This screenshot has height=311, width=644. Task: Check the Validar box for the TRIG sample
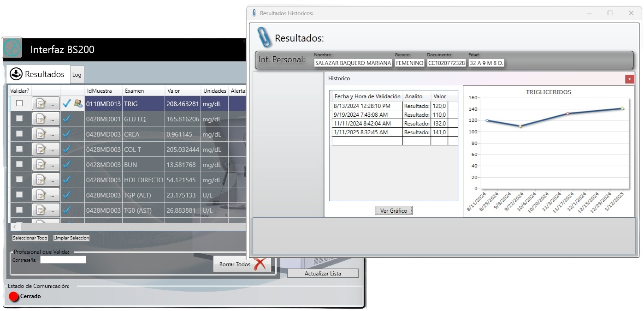tap(19, 103)
